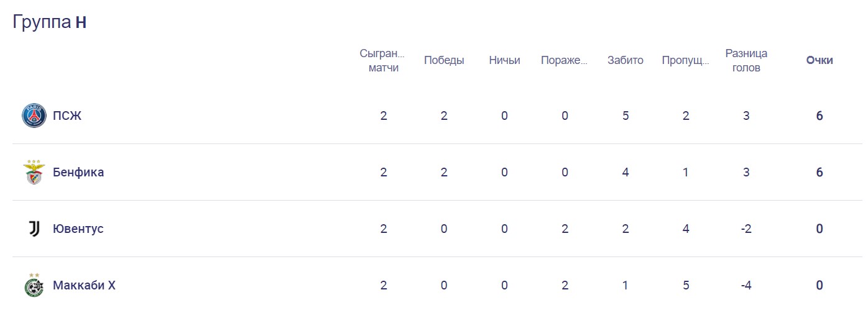The image size is (868, 318).
Task: Click the Maccabi Haifa club crest icon
Action: (x=34, y=286)
